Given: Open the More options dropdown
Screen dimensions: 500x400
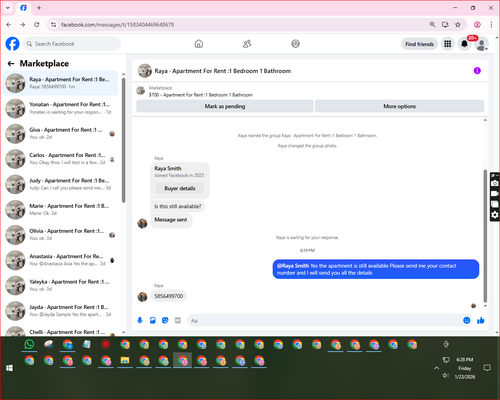Looking at the screenshot, I should pyautogui.click(x=399, y=106).
